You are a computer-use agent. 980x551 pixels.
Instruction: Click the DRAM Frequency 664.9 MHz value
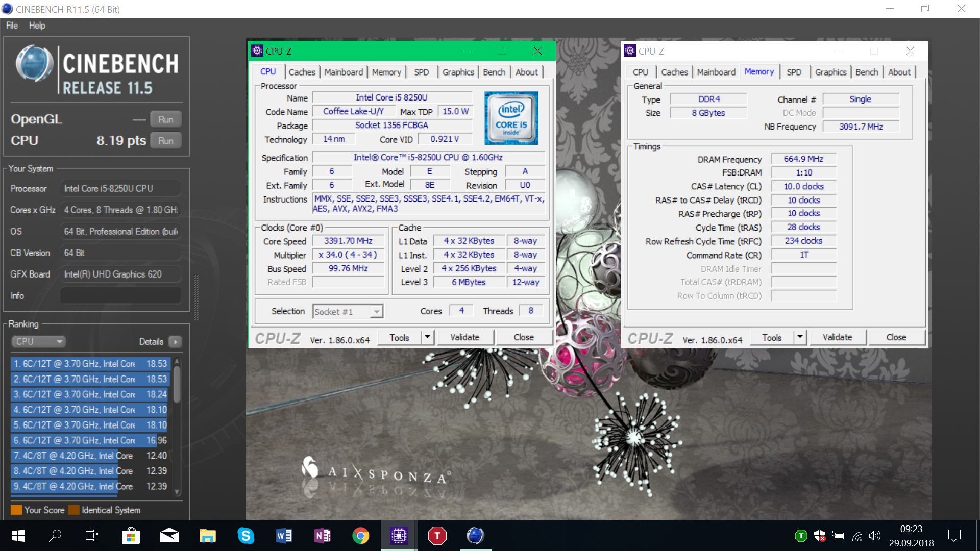803,159
